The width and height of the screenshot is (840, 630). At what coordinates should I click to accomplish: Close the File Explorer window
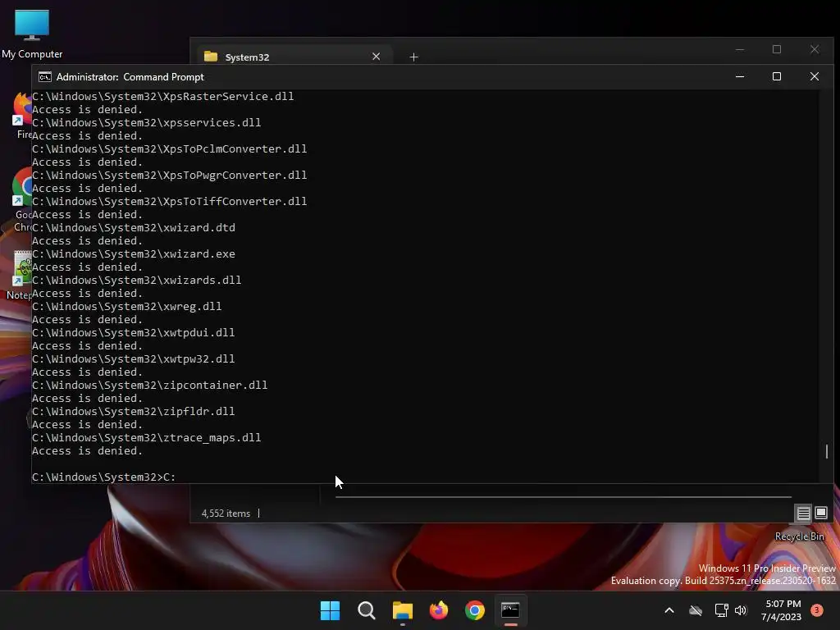coord(815,50)
